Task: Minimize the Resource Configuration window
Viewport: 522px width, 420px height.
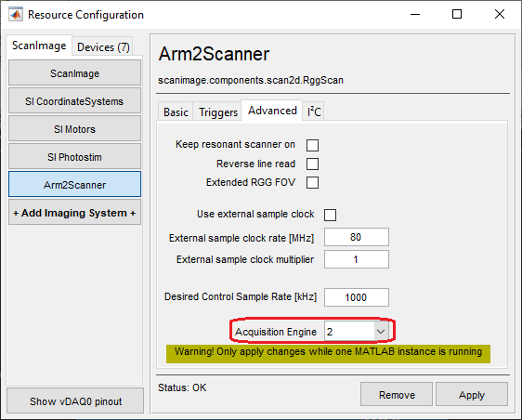Action: click(415, 14)
